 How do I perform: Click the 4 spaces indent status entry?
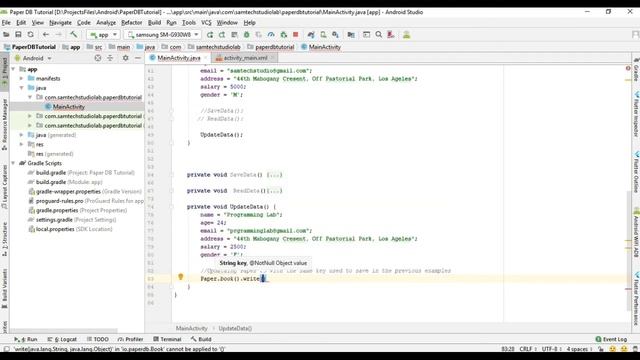[x=578, y=349]
